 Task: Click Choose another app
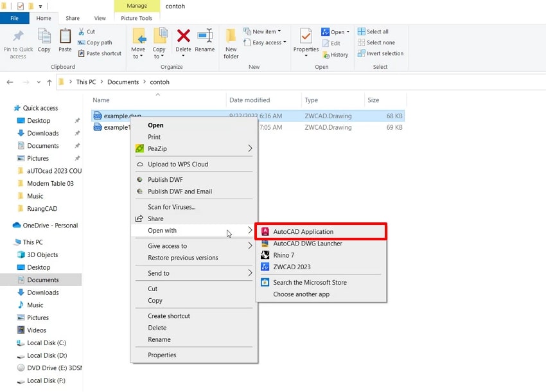pos(301,294)
